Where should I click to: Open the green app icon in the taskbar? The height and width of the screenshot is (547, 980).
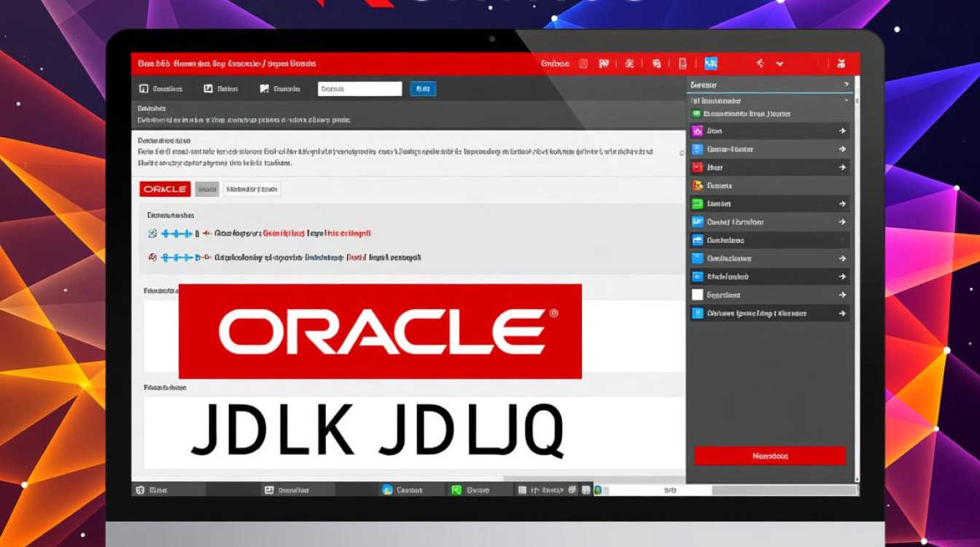coord(456,490)
